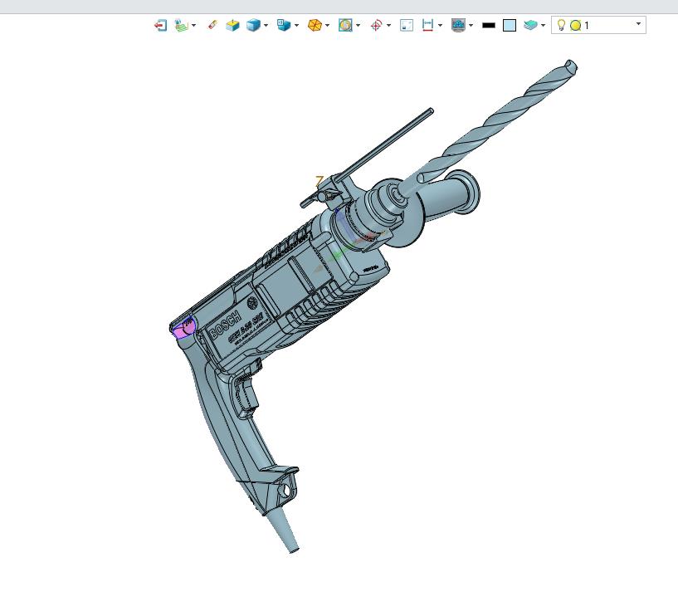The width and height of the screenshot is (678, 616).
Task: Click the measure distance icon
Action: (x=427, y=25)
